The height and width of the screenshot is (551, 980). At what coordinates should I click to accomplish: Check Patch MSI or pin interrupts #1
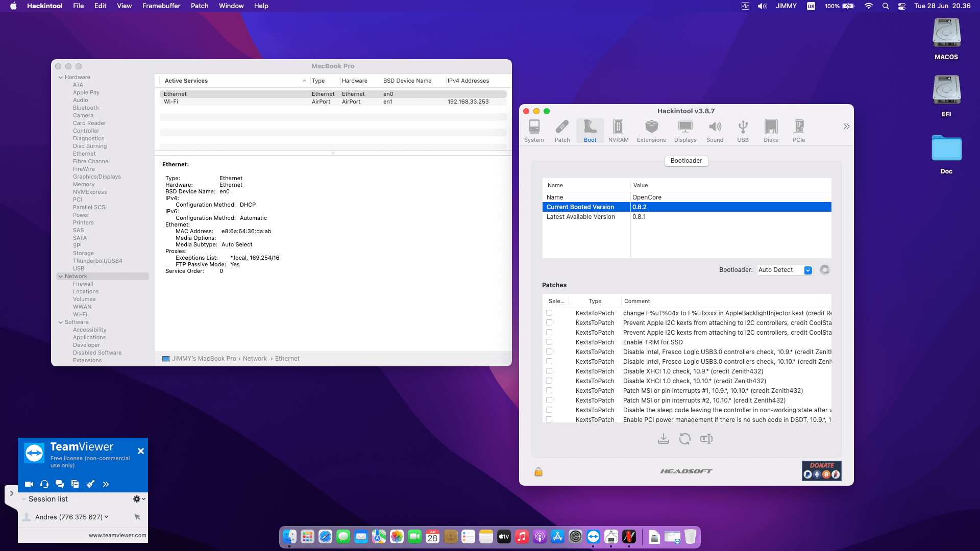point(549,390)
